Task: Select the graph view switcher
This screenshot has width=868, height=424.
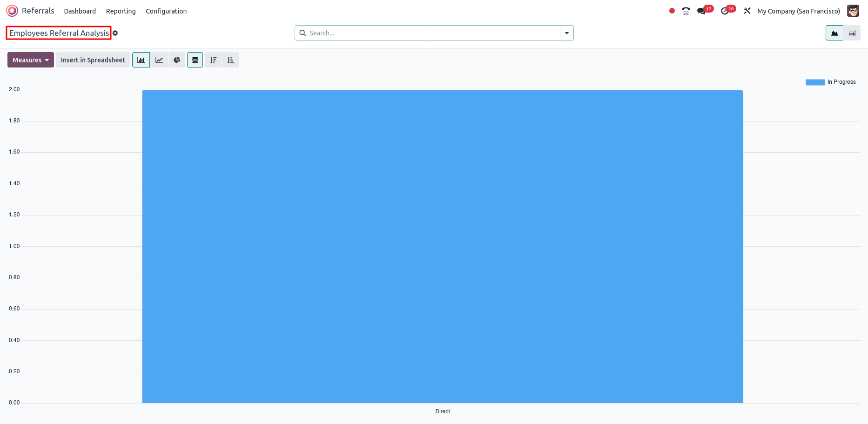Action: click(x=834, y=33)
